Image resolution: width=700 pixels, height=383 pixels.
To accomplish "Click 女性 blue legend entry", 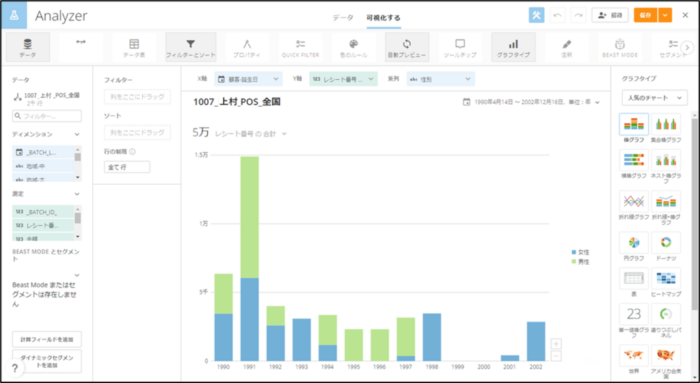I will pos(580,252).
